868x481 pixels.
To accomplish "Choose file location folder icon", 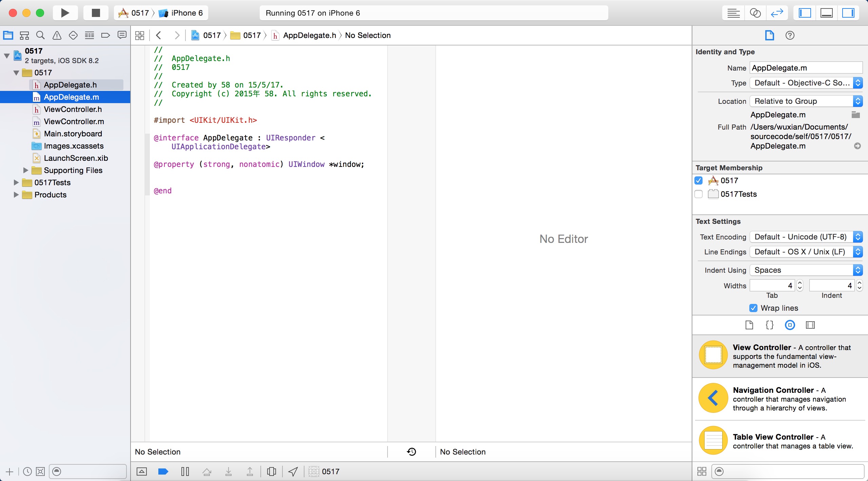I will pyautogui.click(x=856, y=115).
